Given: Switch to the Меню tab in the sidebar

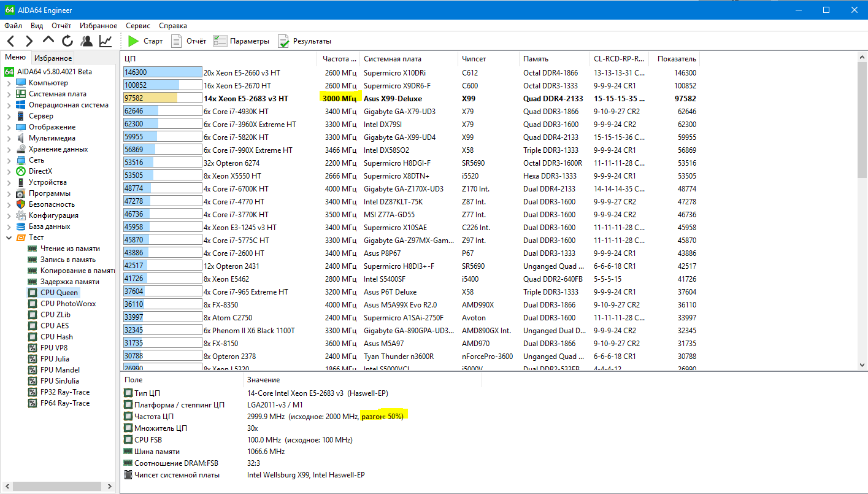Looking at the screenshot, I should tap(15, 58).
